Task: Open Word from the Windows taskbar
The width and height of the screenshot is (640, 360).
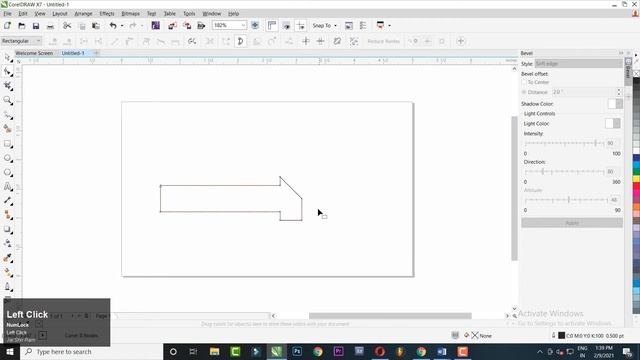Action: [442, 351]
